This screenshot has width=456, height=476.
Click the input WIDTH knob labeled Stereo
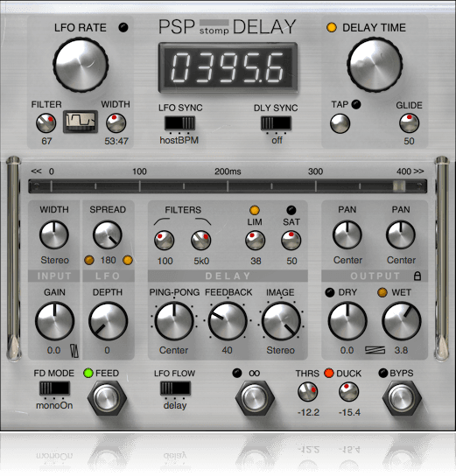(54, 235)
